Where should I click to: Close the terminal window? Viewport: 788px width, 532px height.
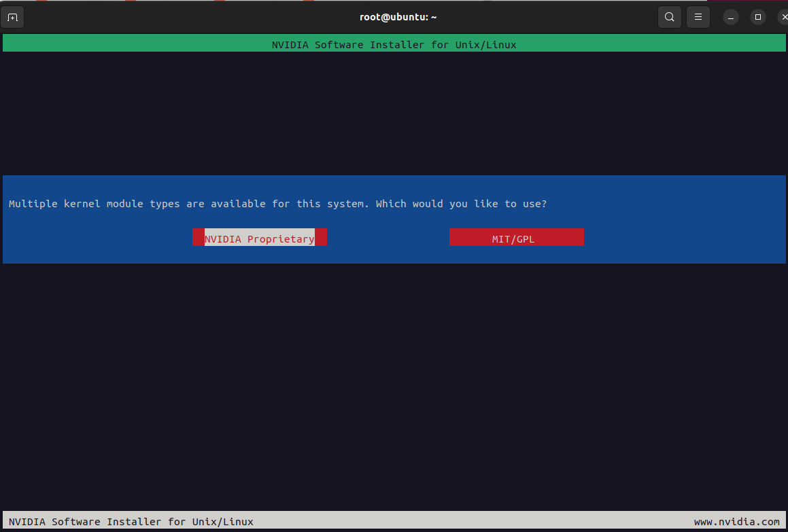click(784, 18)
